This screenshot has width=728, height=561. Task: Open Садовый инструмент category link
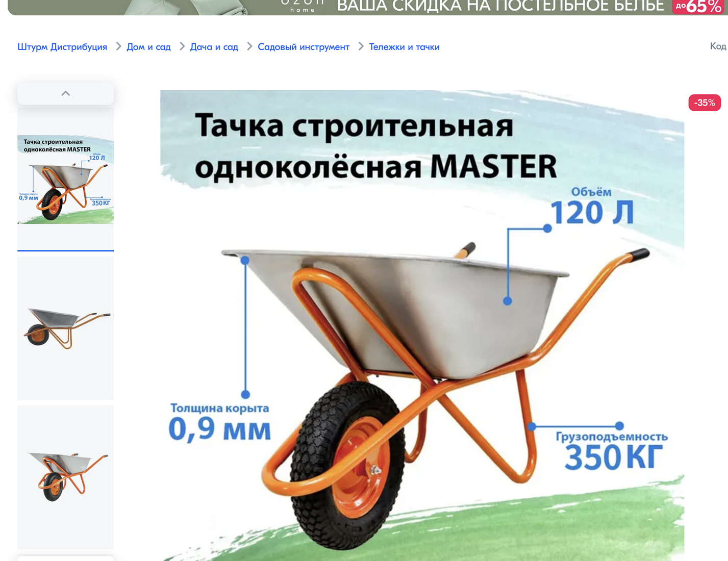coord(303,47)
